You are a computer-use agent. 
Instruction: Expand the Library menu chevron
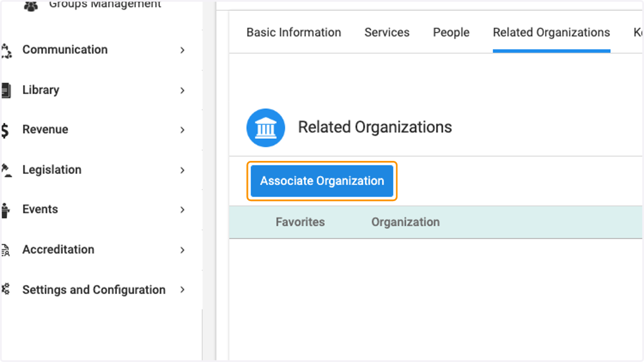(182, 90)
